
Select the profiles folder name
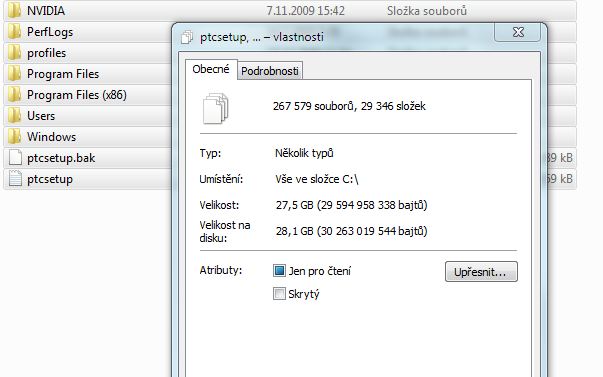[x=47, y=53]
